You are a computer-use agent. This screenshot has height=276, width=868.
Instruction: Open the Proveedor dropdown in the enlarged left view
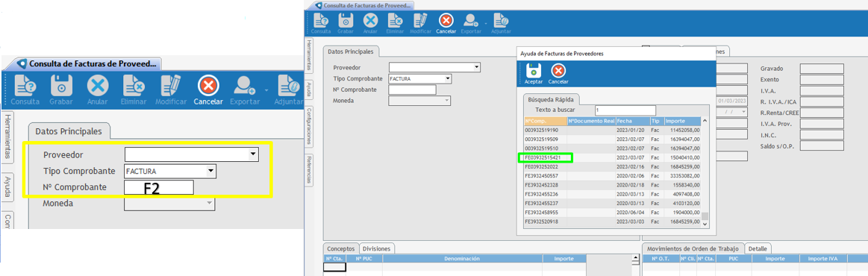coord(253,154)
